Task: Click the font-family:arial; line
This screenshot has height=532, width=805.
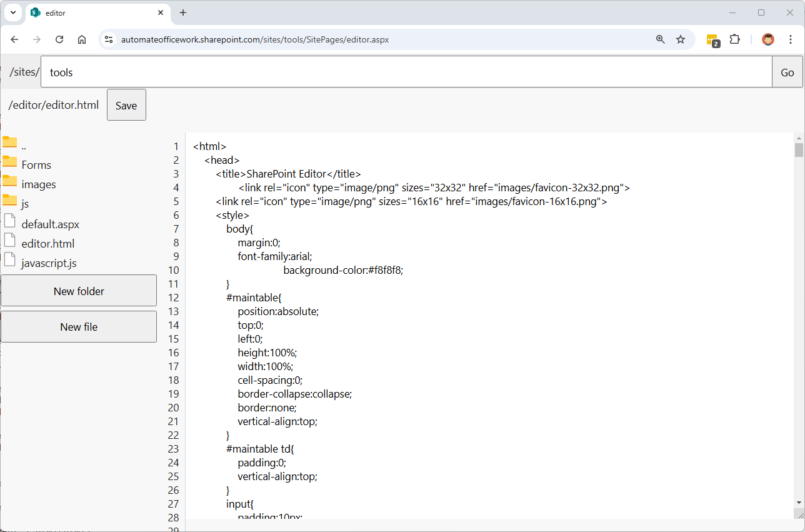Action: click(274, 256)
